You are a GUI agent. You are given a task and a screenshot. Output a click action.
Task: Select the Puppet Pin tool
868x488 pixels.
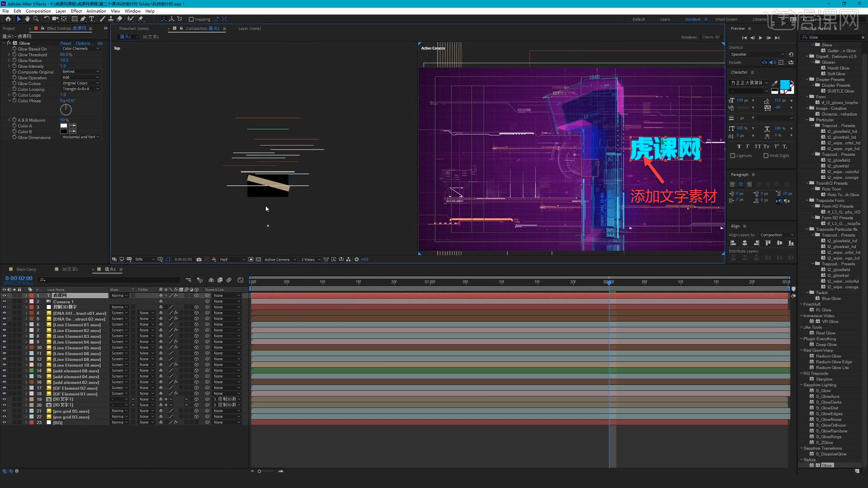(x=141, y=19)
